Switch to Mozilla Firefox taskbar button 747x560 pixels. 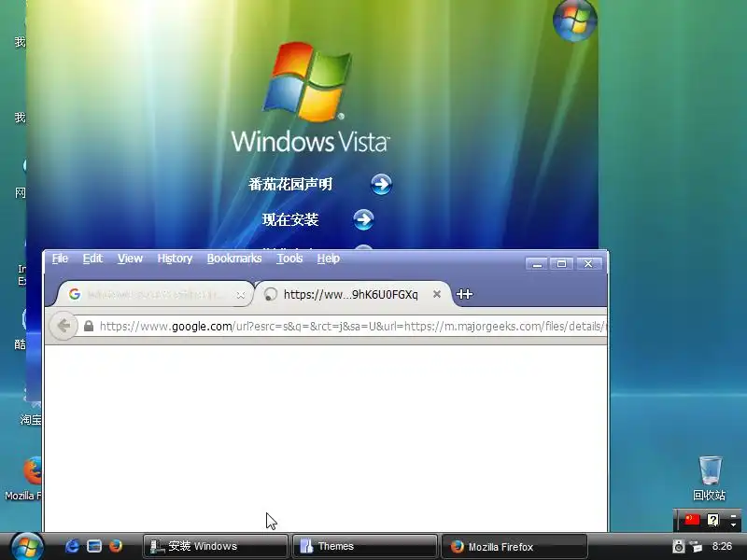pyautogui.click(x=514, y=546)
